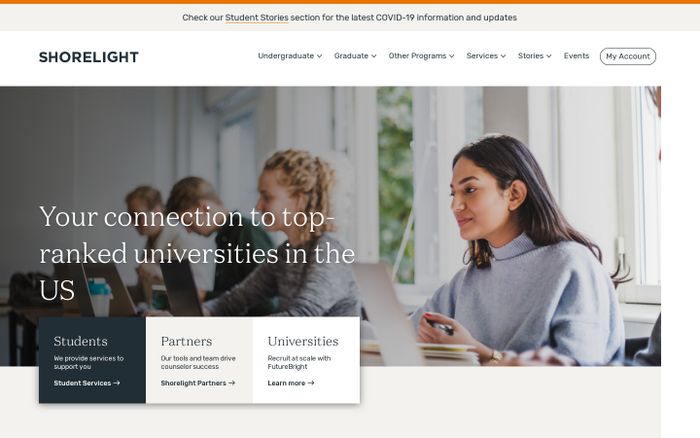The width and height of the screenshot is (700, 438).
Task: Click the Shorelight logo
Action: pos(89,57)
